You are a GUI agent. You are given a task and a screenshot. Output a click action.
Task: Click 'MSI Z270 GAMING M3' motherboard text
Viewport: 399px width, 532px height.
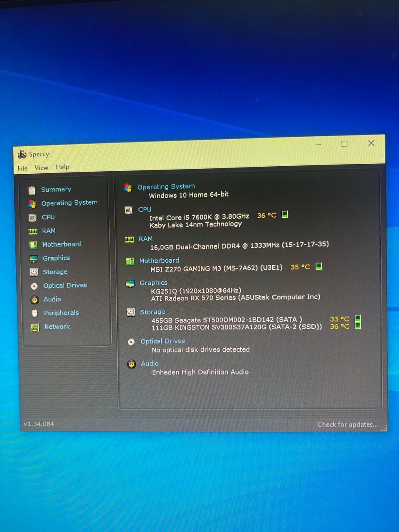click(217, 268)
